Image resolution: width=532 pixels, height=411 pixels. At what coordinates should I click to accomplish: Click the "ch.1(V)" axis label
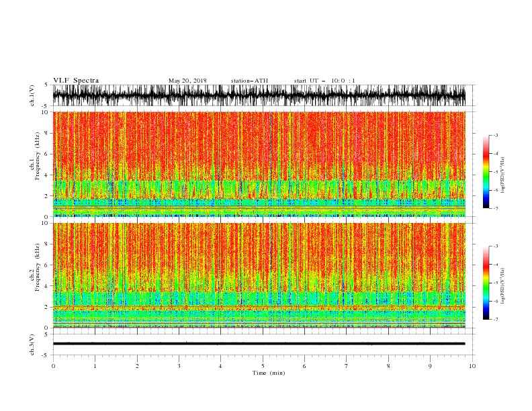32,95
